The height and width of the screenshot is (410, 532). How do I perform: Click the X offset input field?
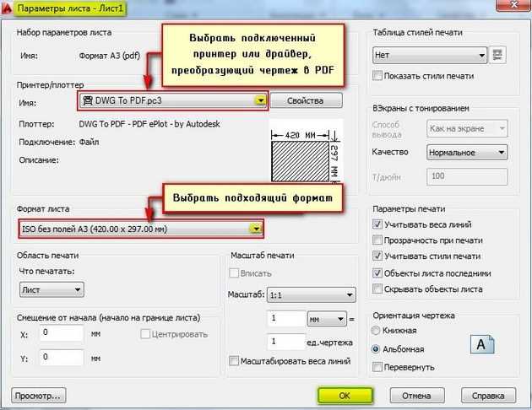62,333
